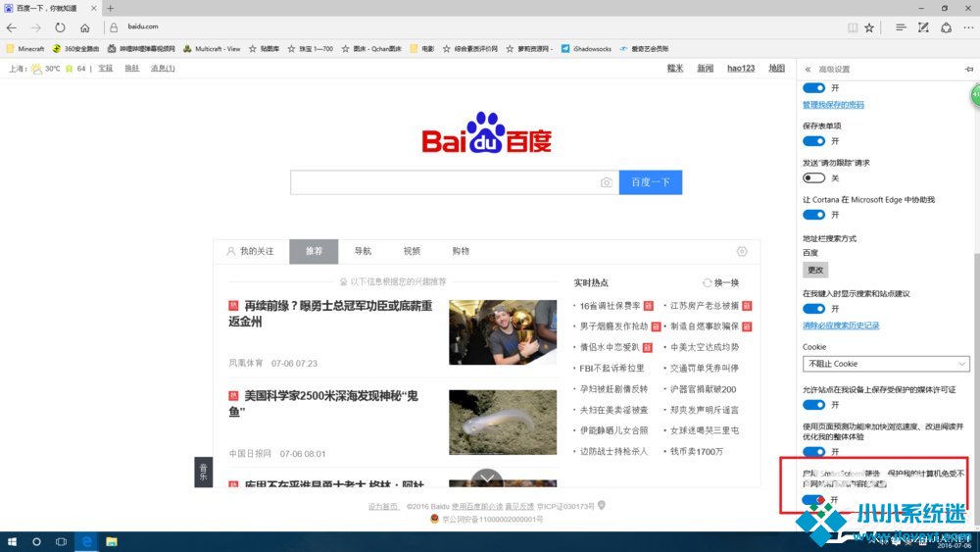Open the Edge Hub panel
The width and height of the screenshot is (980, 552).
click(x=901, y=27)
